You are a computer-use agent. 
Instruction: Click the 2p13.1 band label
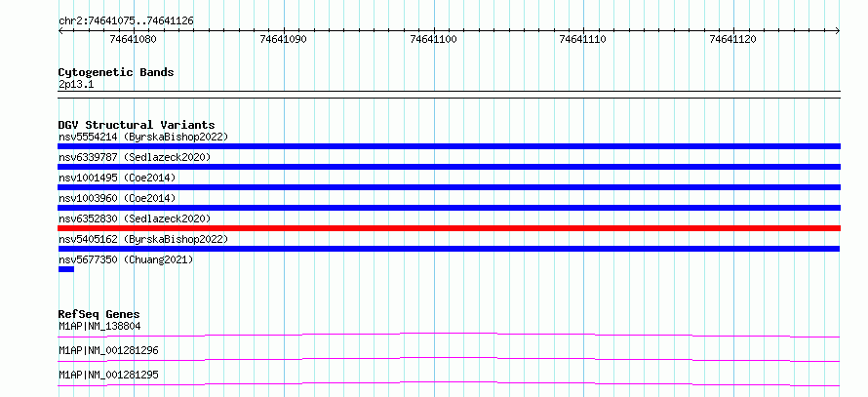pos(76,84)
